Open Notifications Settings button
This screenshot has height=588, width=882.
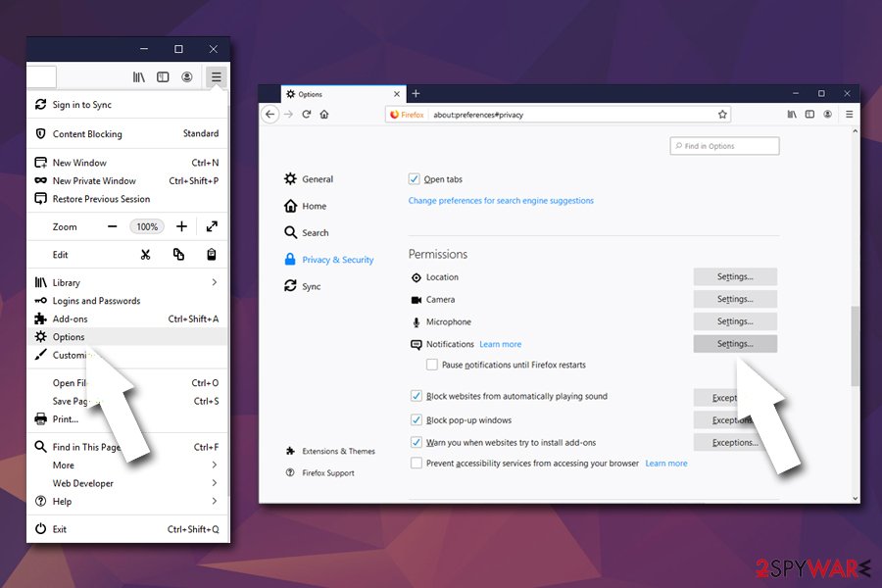click(735, 344)
